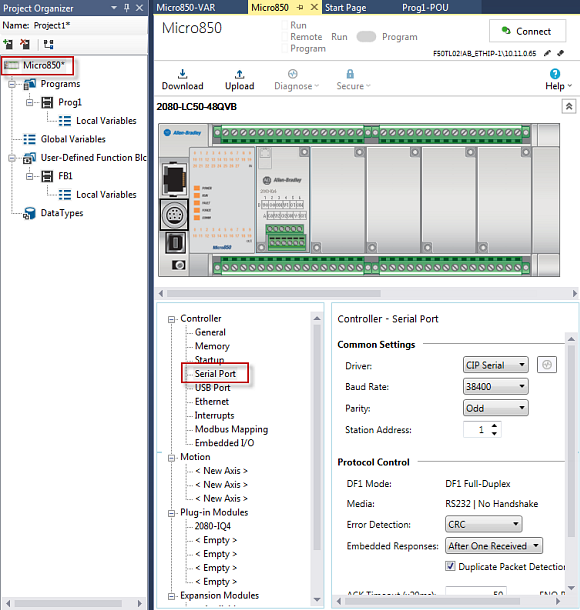Clear connection path with eraser icon
580x610 pixels.
tap(561, 53)
